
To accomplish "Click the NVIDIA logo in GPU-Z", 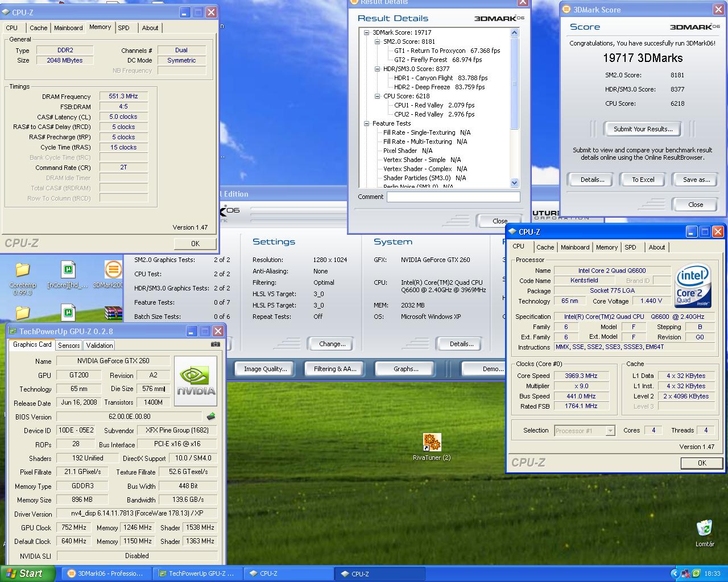I will tap(196, 381).
